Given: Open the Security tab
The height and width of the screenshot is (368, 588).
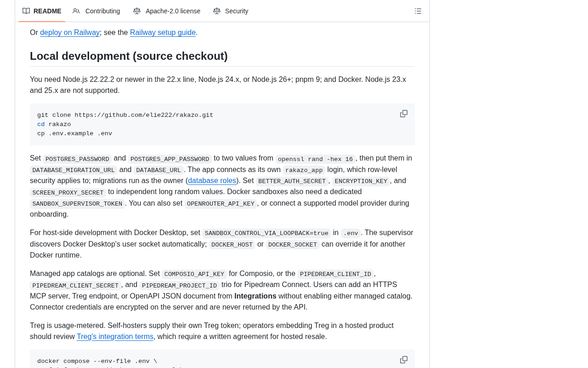Looking at the screenshot, I should [x=231, y=11].
